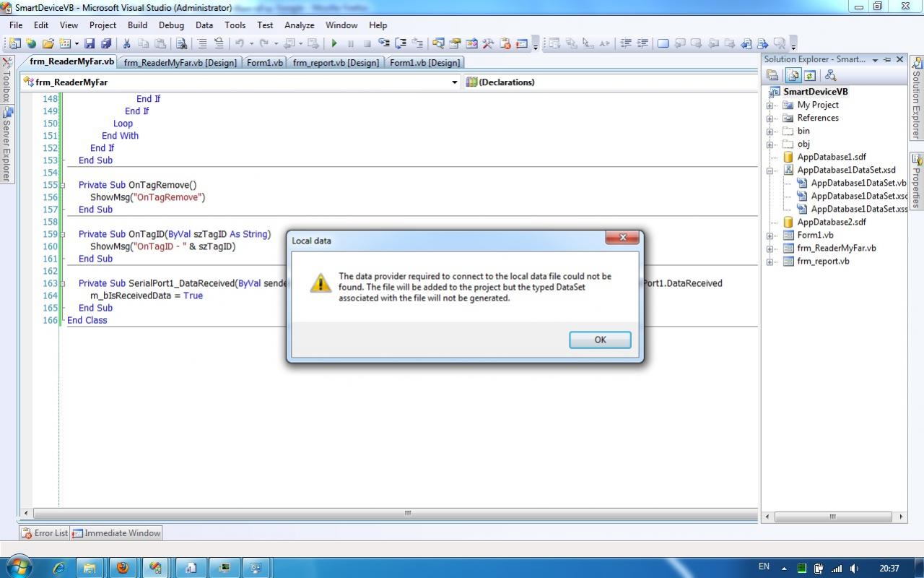Toggle Show All Files in Solution Explorer
This screenshot has width=924, height=578.
(x=793, y=75)
